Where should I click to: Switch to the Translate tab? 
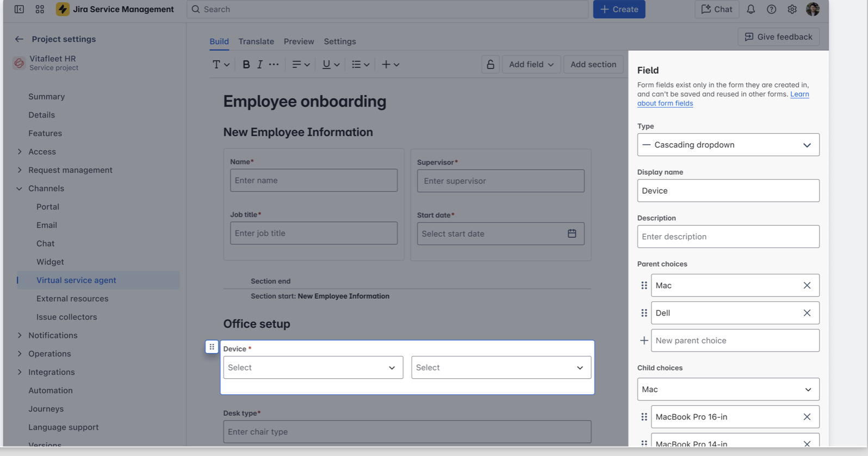click(x=256, y=41)
